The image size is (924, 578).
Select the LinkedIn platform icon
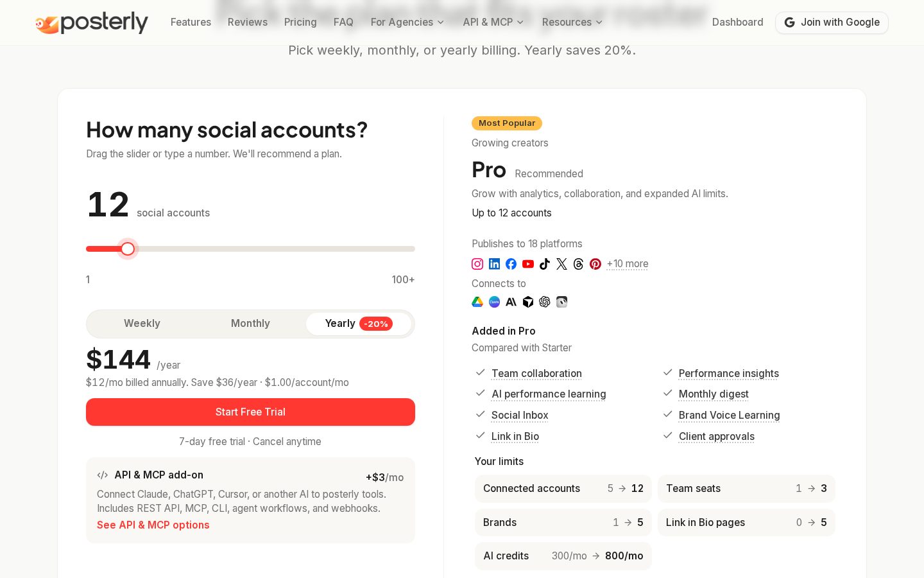tap(494, 264)
